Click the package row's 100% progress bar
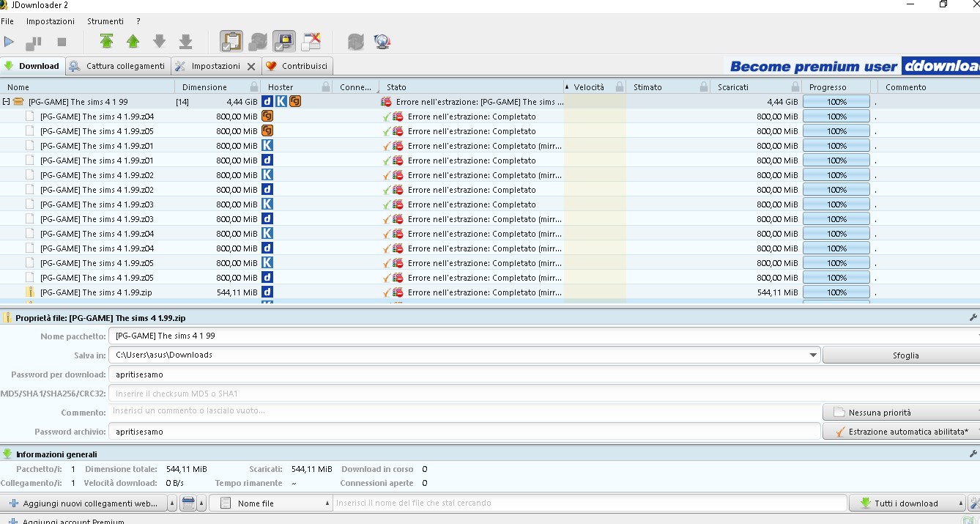The width and height of the screenshot is (980, 524). [836, 102]
